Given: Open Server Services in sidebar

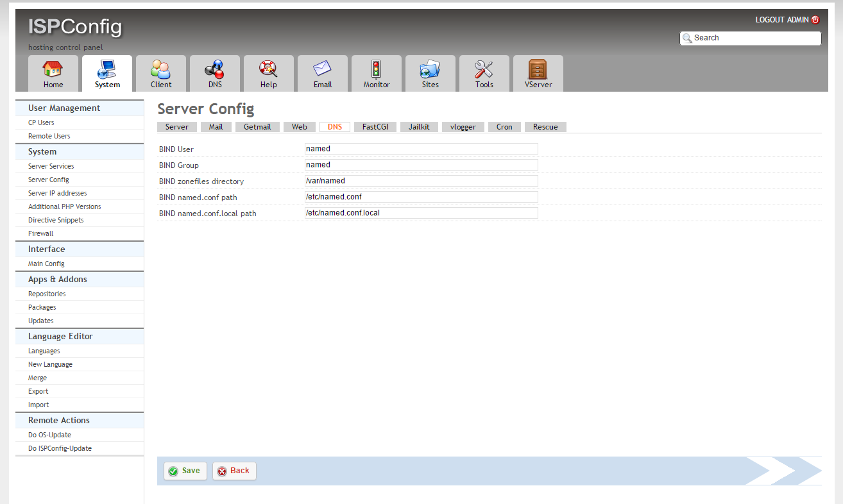Looking at the screenshot, I should (51, 166).
